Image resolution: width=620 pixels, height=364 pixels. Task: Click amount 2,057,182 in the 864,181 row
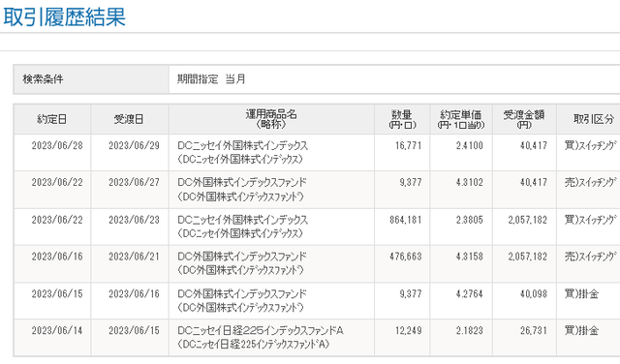(x=527, y=220)
